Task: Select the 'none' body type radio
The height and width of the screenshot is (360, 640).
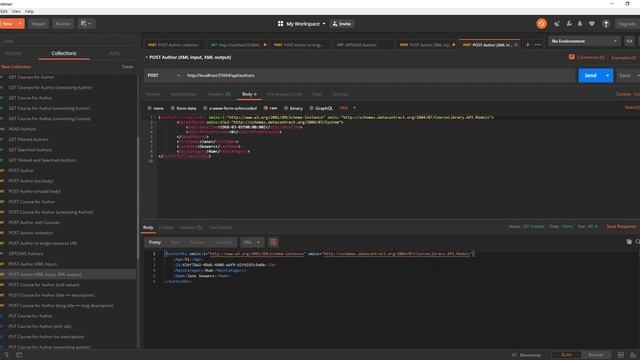Action: click(x=149, y=108)
